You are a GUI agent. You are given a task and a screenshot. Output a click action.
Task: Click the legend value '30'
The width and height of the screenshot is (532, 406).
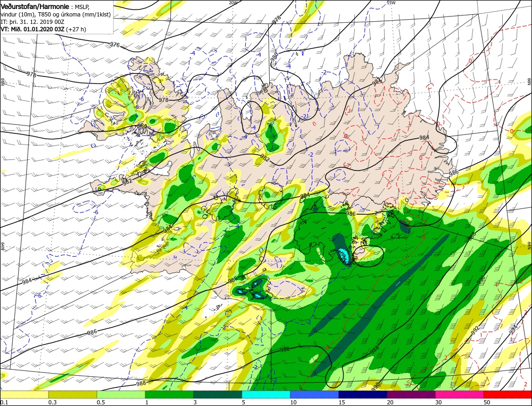[439, 402]
